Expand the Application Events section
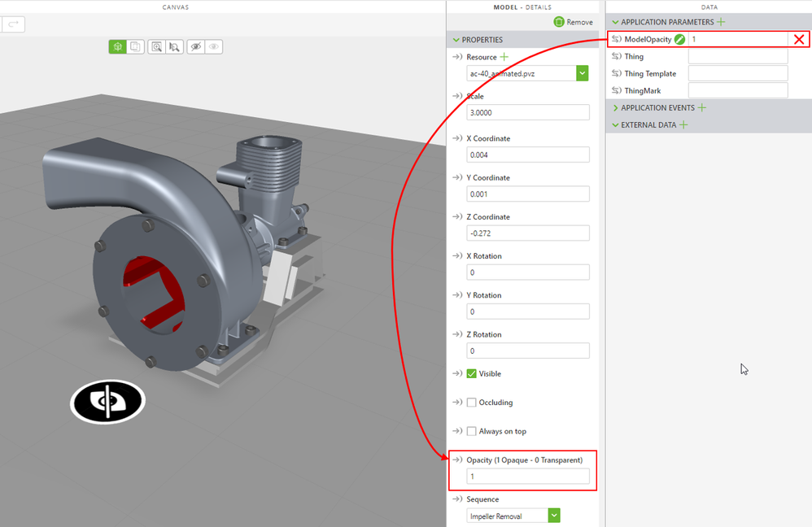 click(x=616, y=107)
